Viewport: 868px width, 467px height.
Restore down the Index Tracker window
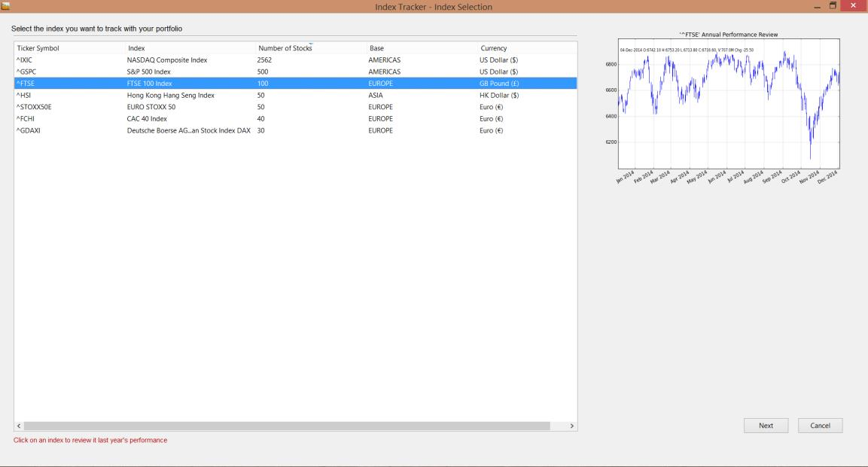[x=833, y=6]
